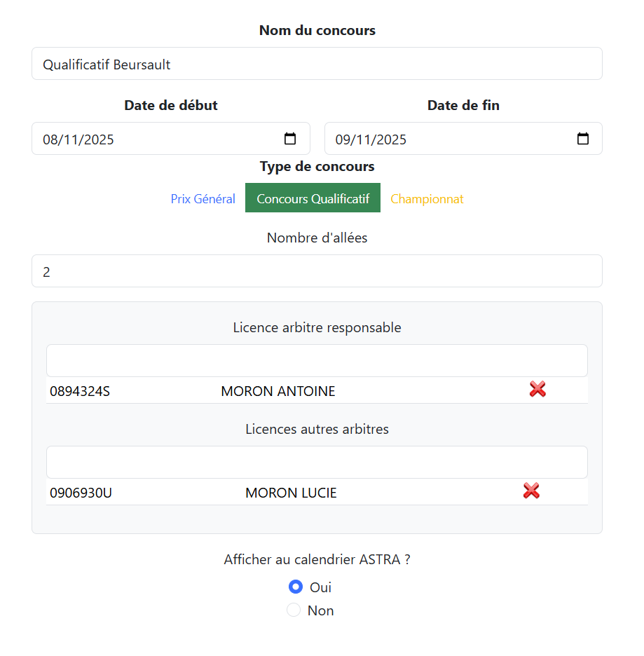644x656 pixels.
Task: Remove MORON LUCIE using the red X icon
Action: point(531,491)
